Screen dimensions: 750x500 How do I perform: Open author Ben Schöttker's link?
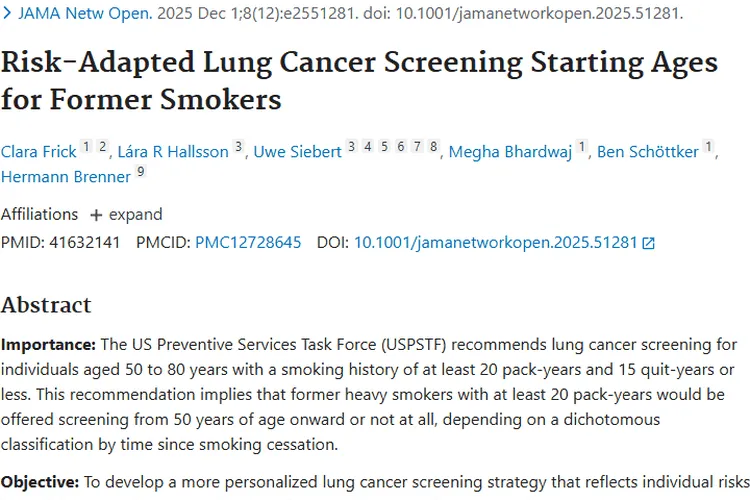tap(647, 152)
